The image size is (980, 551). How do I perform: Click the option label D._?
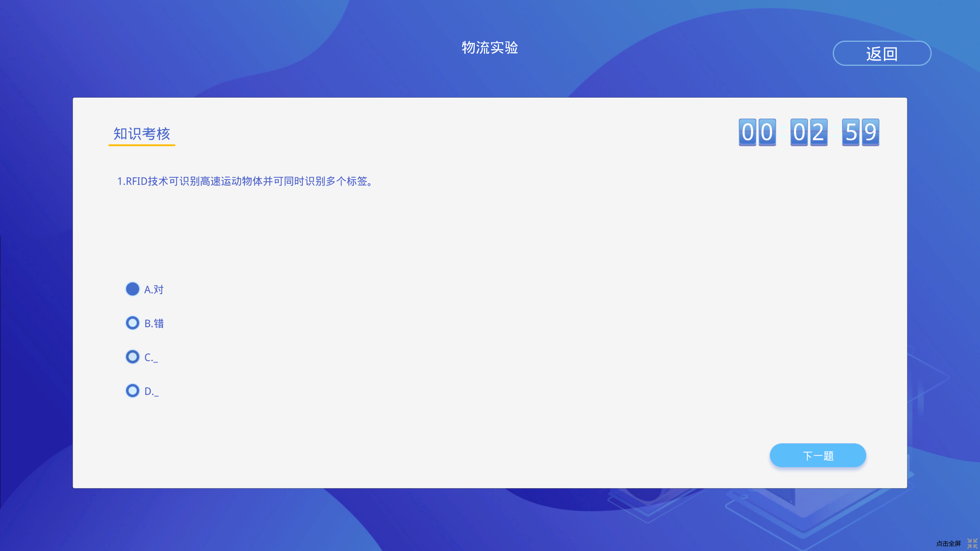click(151, 391)
